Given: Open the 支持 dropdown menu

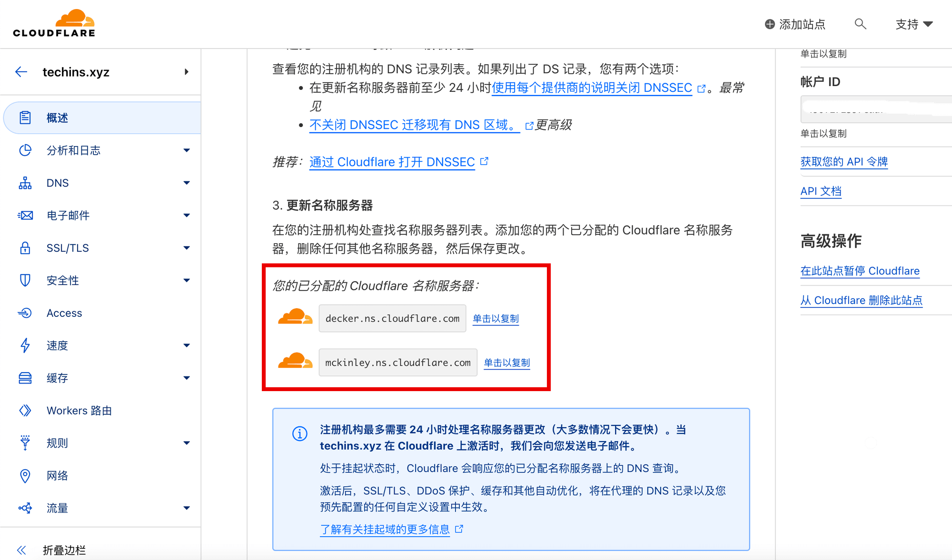Looking at the screenshot, I should [x=913, y=24].
